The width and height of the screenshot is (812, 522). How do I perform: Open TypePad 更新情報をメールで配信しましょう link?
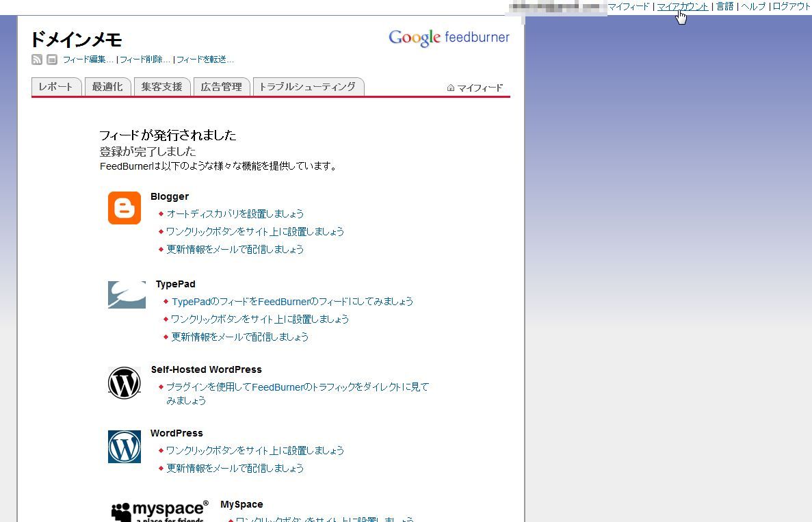[239, 337]
